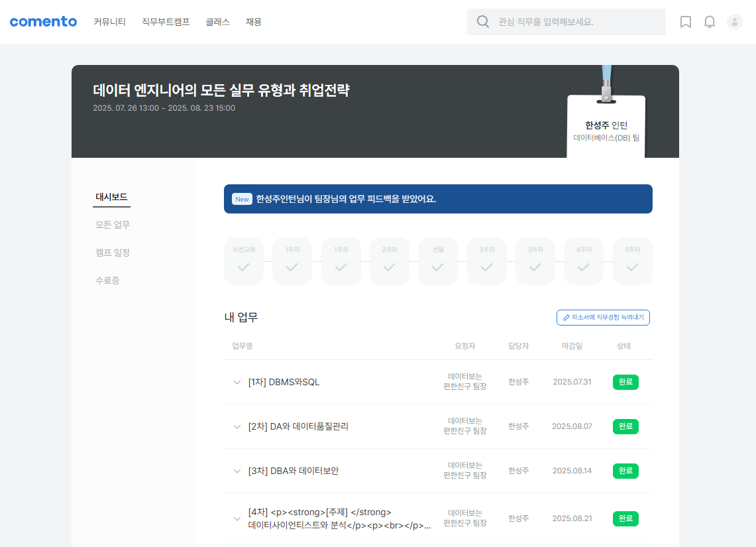756x547 pixels.
Task: Select the 2주차 progress step
Action: pyautogui.click(x=390, y=261)
